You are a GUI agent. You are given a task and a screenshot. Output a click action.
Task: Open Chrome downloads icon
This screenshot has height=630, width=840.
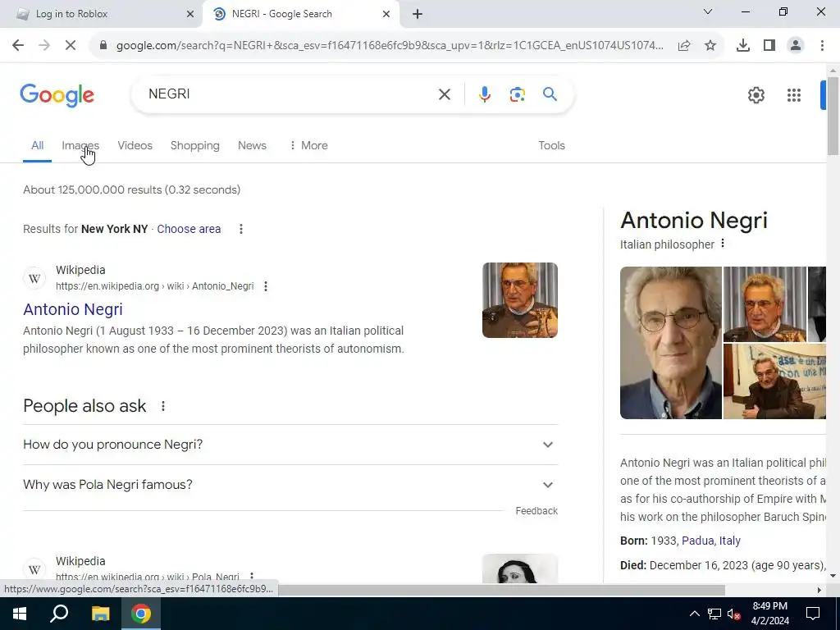tap(743, 46)
